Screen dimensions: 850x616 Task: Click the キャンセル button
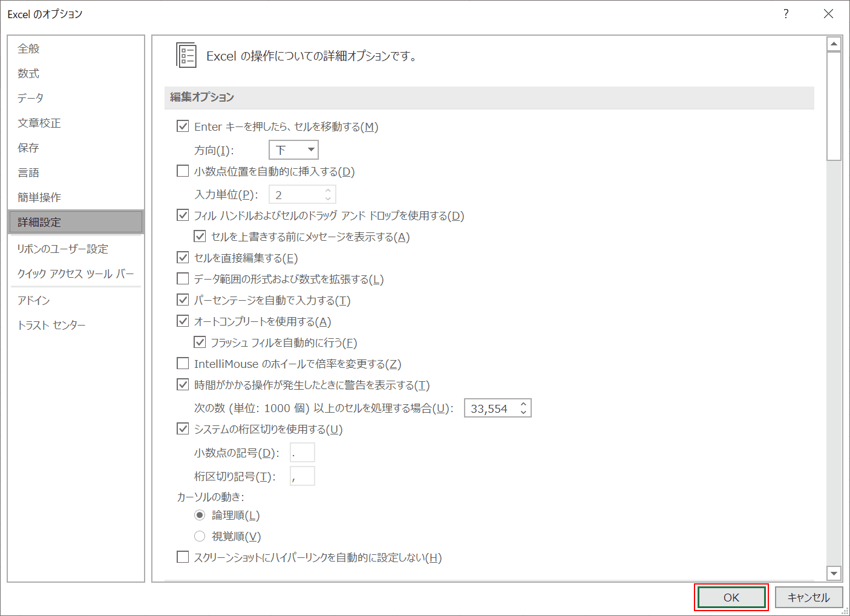[x=809, y=597]
